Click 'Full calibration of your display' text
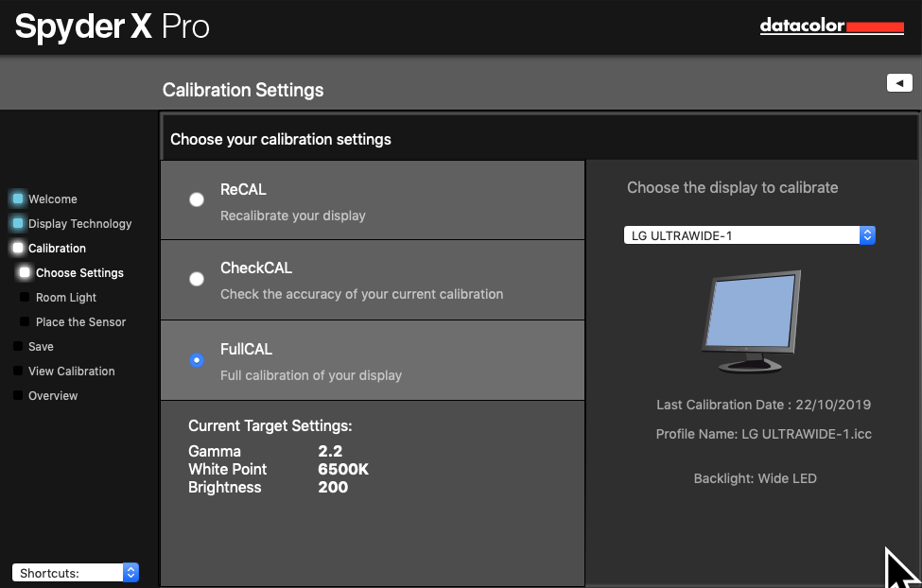Image resolution: width=922 pixels, height=588 pixels. tap(311, 375)
